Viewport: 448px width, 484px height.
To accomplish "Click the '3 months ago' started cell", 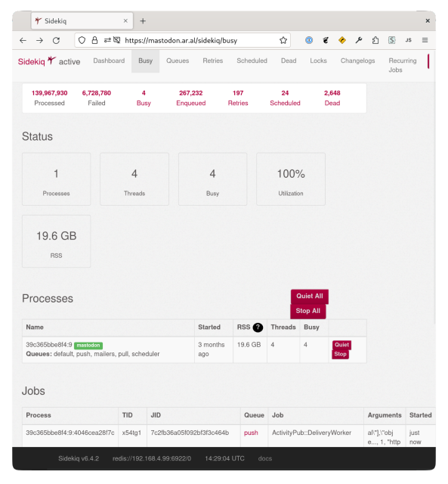I will point(214,349).
